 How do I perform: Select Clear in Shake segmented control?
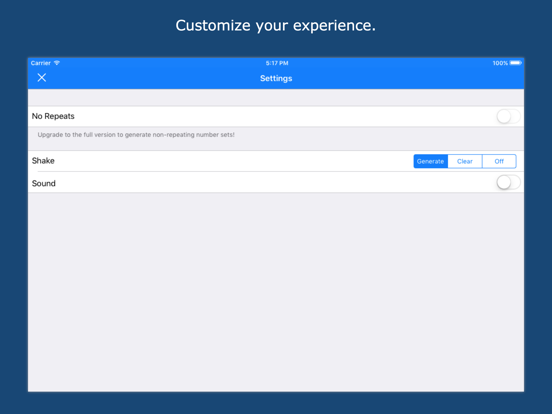(x=465, y=161)
